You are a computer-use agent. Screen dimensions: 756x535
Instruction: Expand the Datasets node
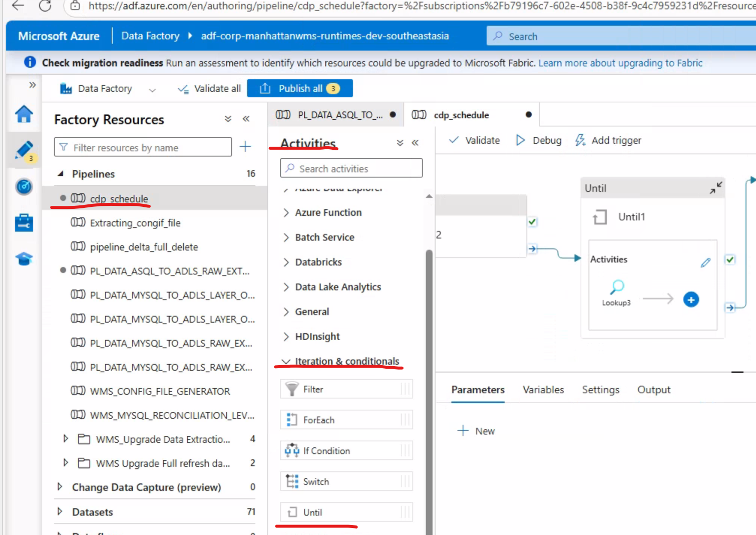point(60,511)
